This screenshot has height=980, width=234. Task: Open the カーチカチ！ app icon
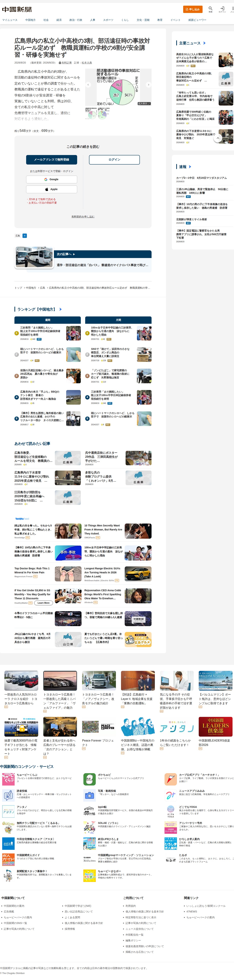171,779
